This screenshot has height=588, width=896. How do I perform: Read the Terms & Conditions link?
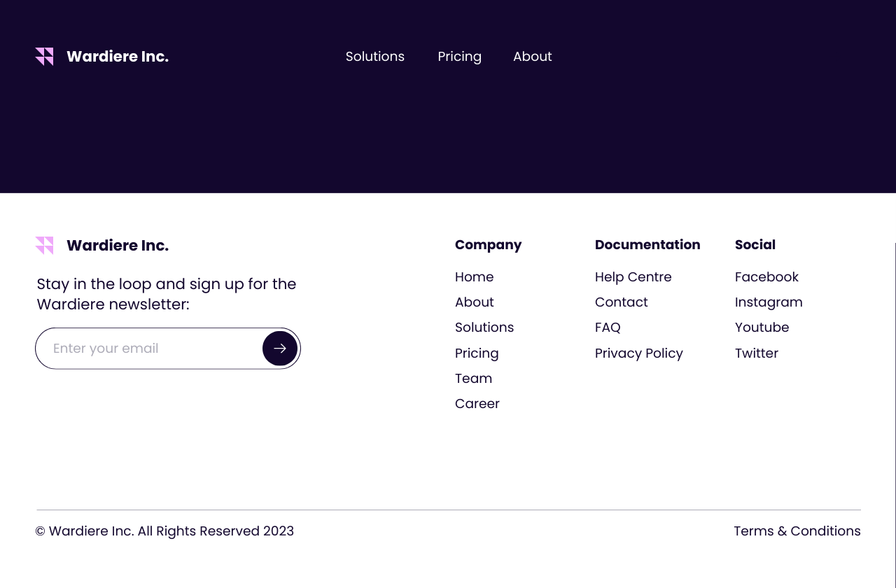click(x=797, y=531)
